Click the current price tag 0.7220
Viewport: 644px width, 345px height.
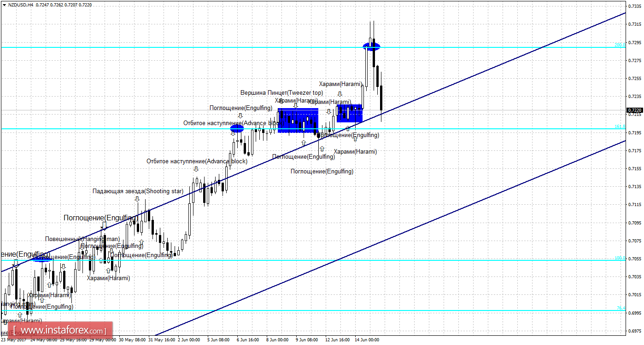pos(634,110)
